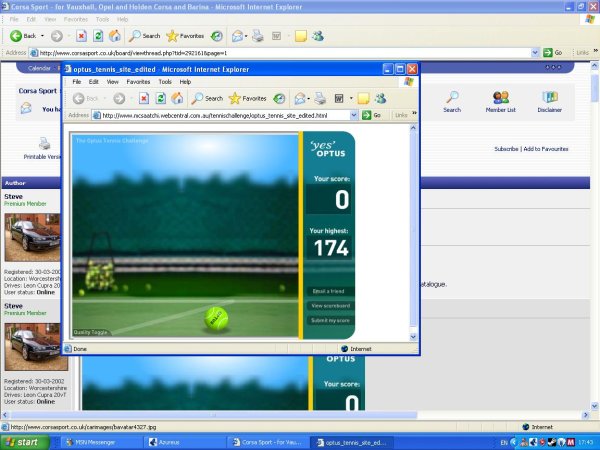Click the Email a friend button
This screenshot has width=600, height=450.
tap(330, 291)
